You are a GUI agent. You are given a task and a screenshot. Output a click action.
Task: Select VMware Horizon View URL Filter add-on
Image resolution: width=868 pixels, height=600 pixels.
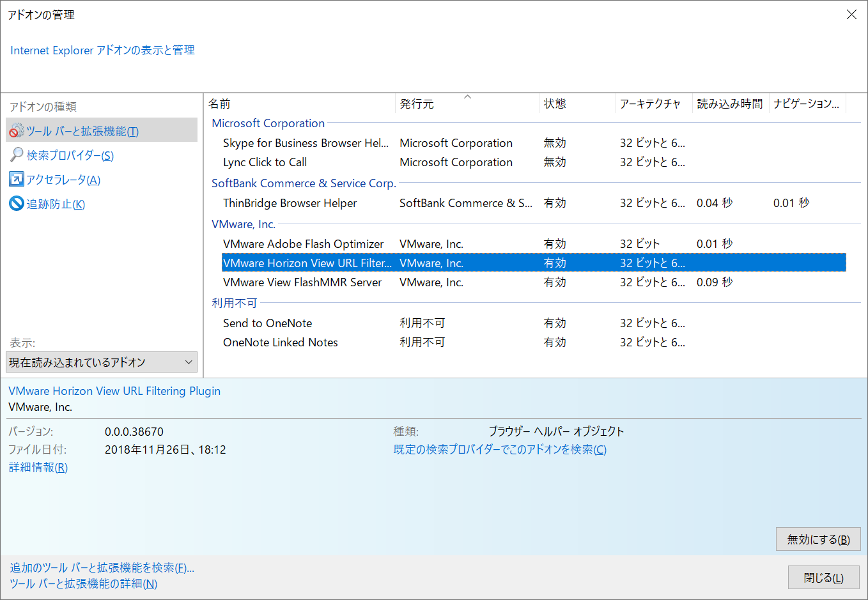(x=534, y=263)
